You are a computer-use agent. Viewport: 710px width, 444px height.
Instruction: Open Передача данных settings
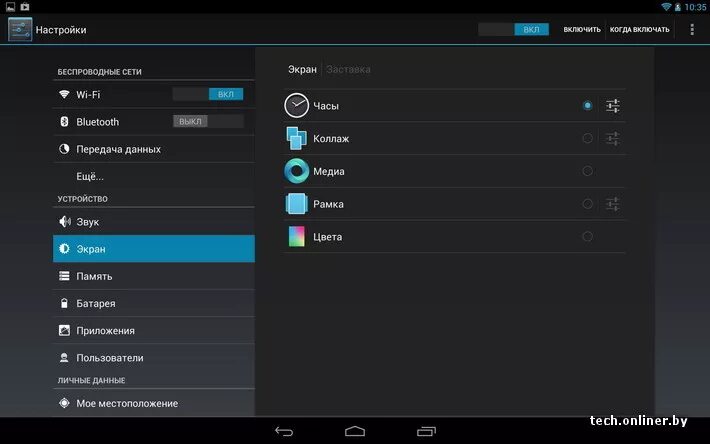(154, 149)
